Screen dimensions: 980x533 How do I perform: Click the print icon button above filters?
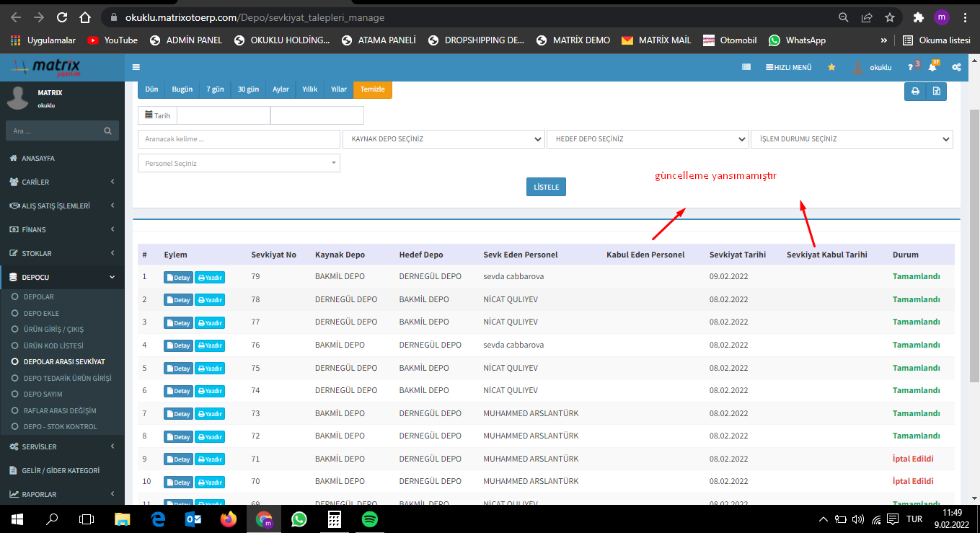(915, 91)
